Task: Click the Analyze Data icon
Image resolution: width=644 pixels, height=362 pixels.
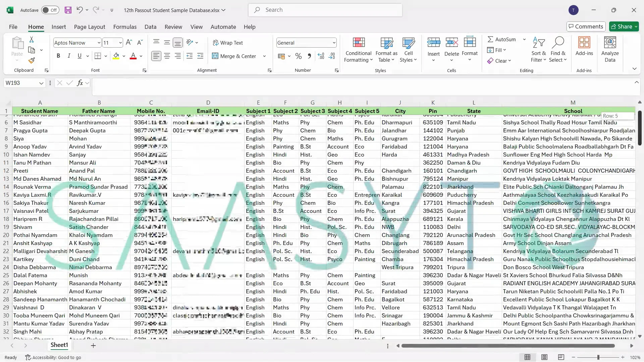Action: 610,43
